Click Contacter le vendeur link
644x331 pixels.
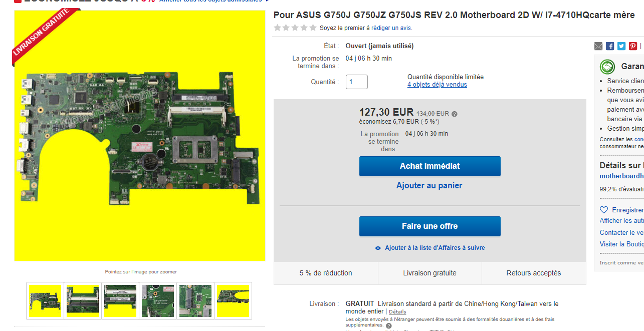(621, 232)
